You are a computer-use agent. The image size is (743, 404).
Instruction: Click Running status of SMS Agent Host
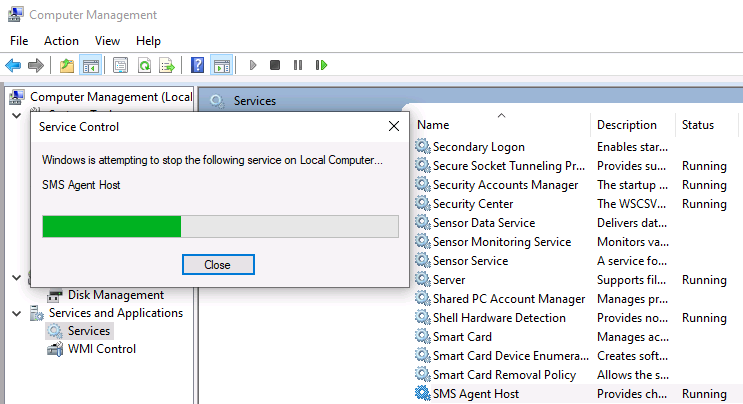tap(704, 394)
